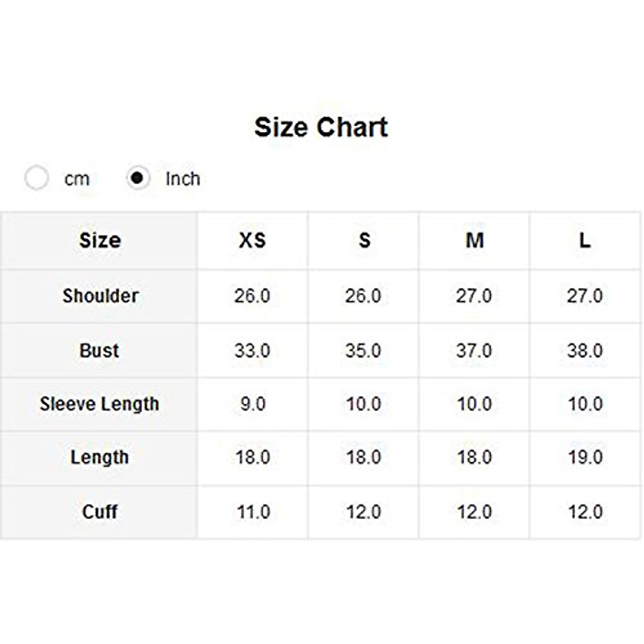Click the XS Bust value 33.0
The image size is (644, 644).
click(252, 350)
